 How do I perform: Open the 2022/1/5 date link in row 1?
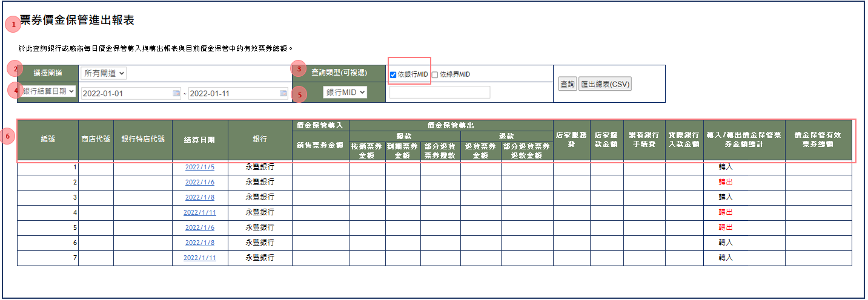(x=200, y=168)
